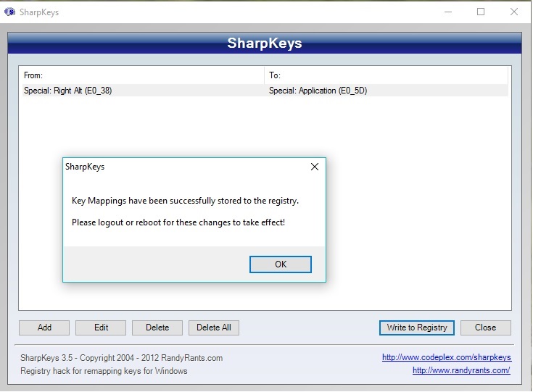Click the SharpKeys app icon in title bar
533x392 pixels.
tap(10, 12)
